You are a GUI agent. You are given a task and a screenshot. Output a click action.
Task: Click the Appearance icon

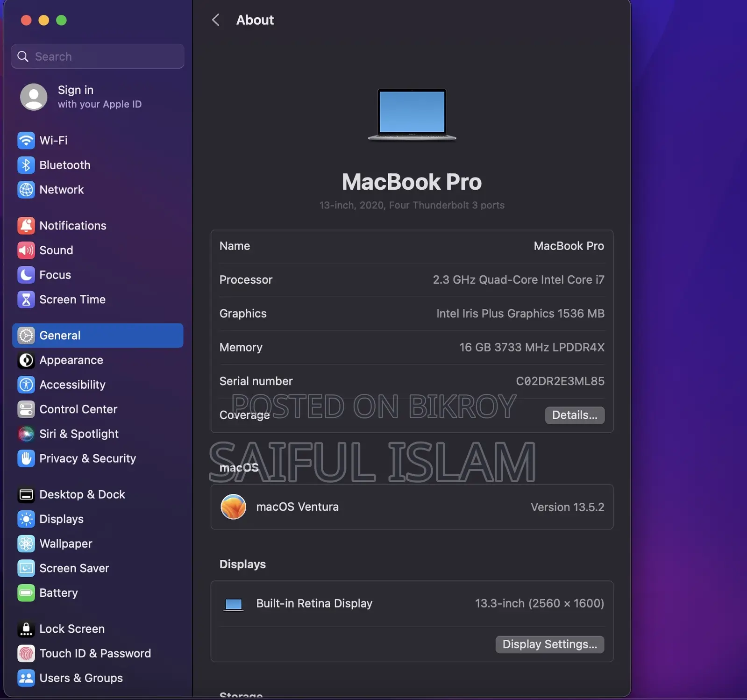26,360
